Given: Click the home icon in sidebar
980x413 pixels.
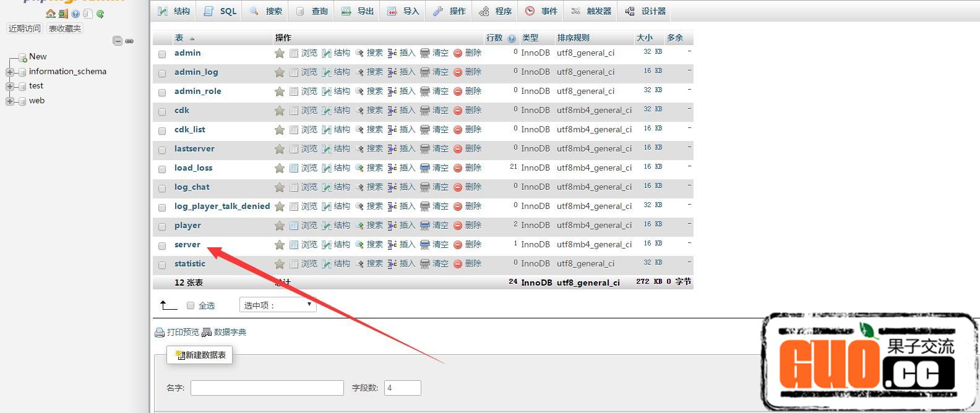Looking at the screenshot, I should coord(50,14).
